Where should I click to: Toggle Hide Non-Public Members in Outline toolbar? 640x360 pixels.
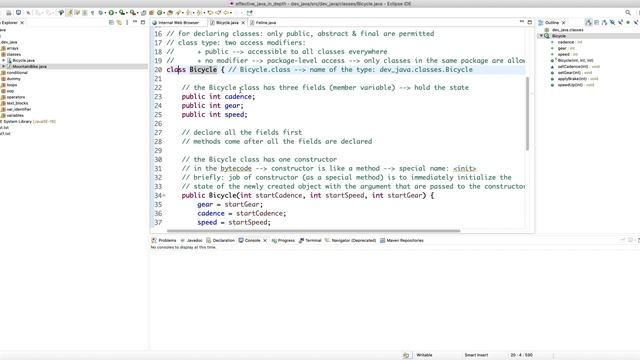pos(628,23)
